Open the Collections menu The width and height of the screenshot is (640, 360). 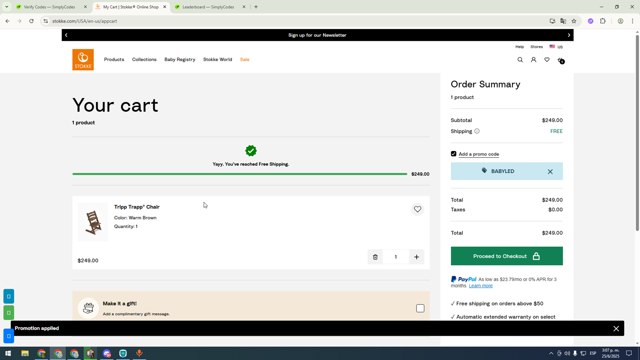point(144,60)
